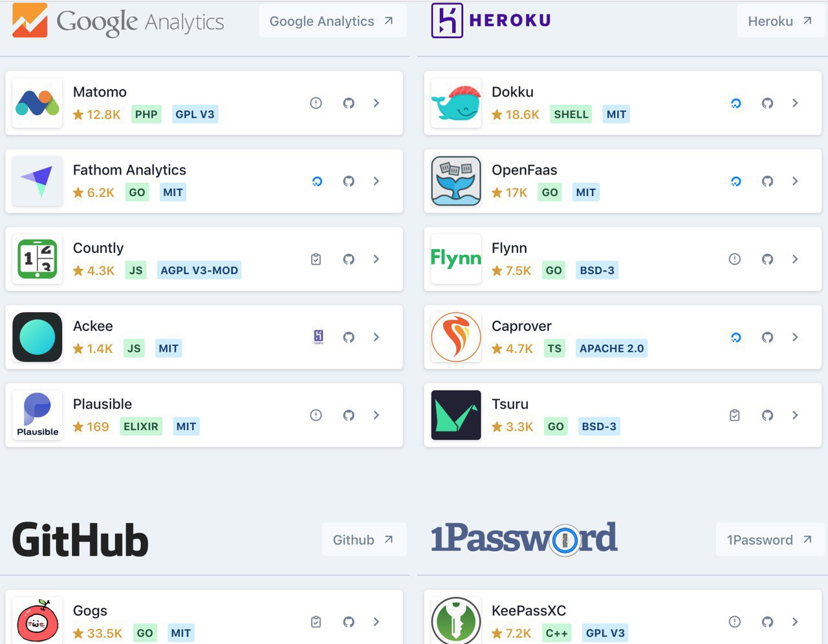828x644 pixels.
Task: Click the clipboard icon on the Tsuru row
Action: click(x=735, y=415)
